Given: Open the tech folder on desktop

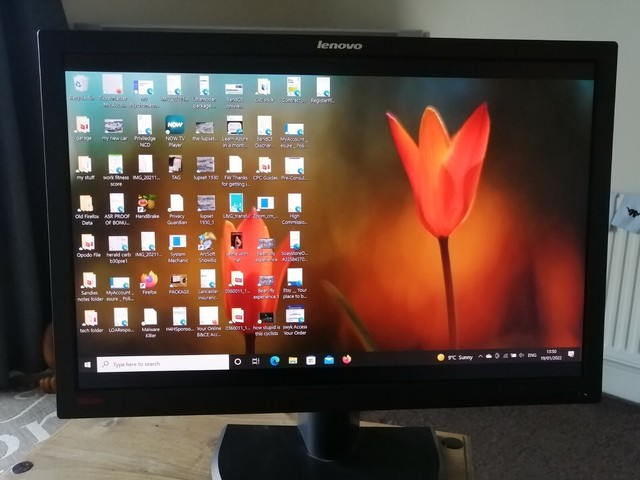Looking at the screenshot, I should click(x=91, y=321).
